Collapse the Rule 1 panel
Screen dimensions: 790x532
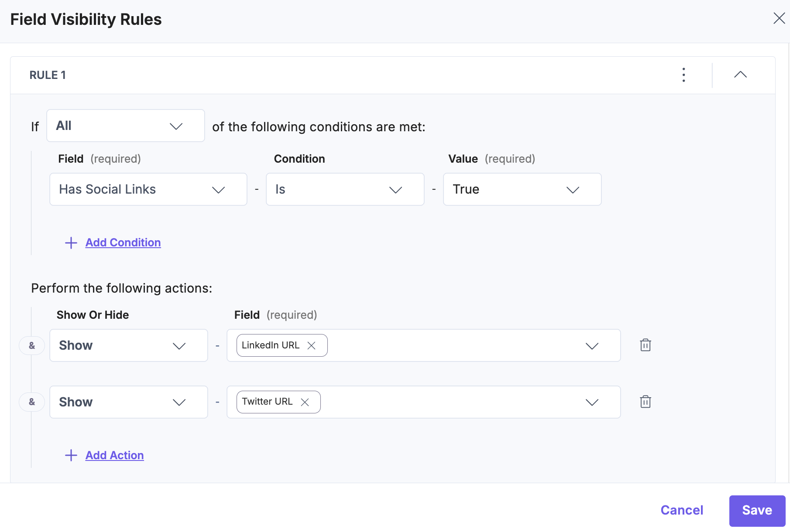click(x=740, y=75)
